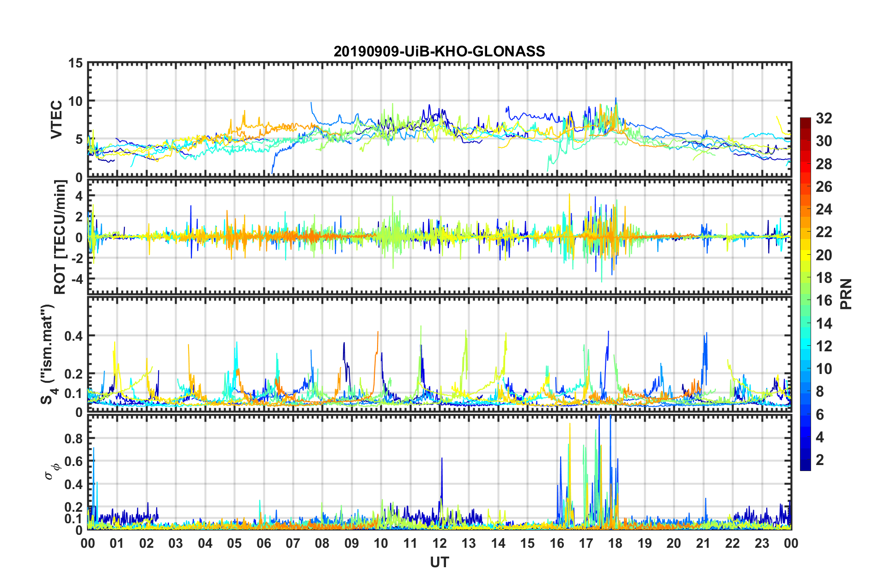
Task: Click UT axis tick label "06"
Action: click(264, 543)
